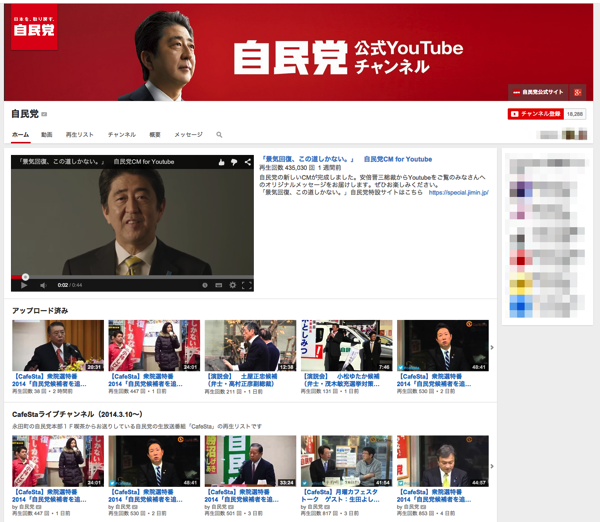Open the uploaded video thumbnail lasting 20:31
The image size is (600, 522).
coord(58,346)
